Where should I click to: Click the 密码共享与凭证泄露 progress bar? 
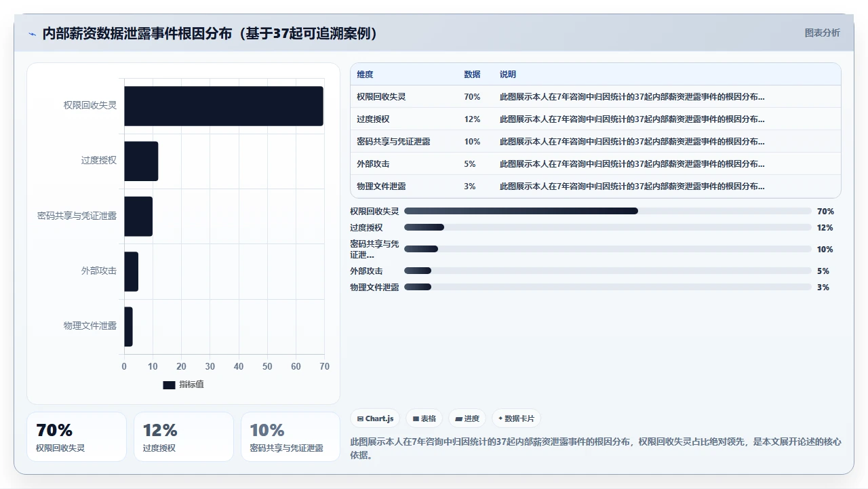[608, 249]
